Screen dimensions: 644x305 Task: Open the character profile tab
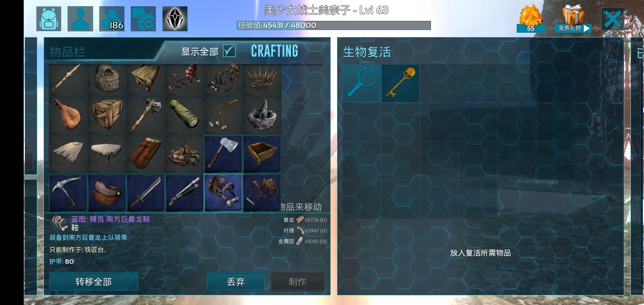click(80, 19)
